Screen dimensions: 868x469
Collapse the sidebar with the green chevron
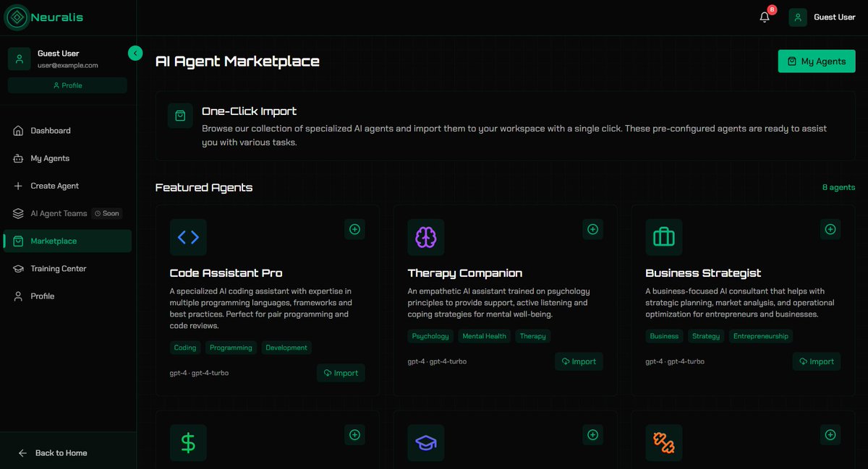click(x=135, y=53)
